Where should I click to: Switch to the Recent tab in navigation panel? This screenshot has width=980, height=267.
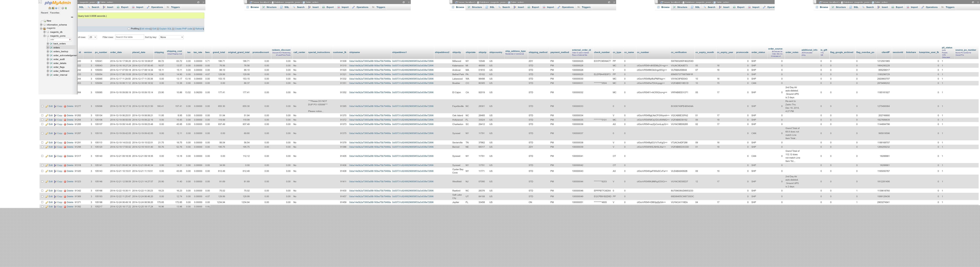(x=45, y=13)
